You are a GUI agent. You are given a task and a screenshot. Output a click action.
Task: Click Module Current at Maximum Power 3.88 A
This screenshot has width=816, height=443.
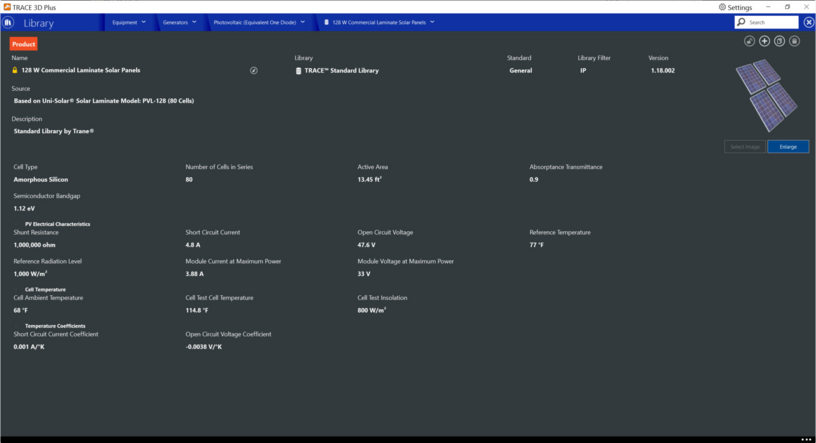click(195, 274)
